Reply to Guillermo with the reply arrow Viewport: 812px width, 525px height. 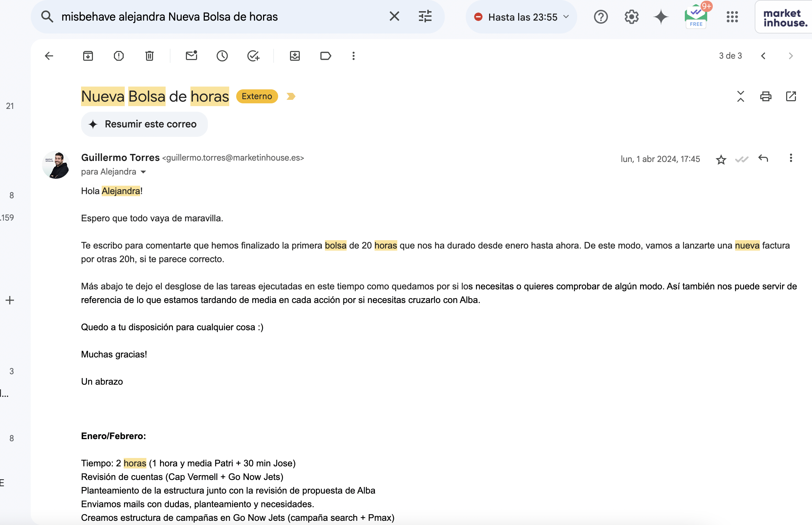[763, 158]
